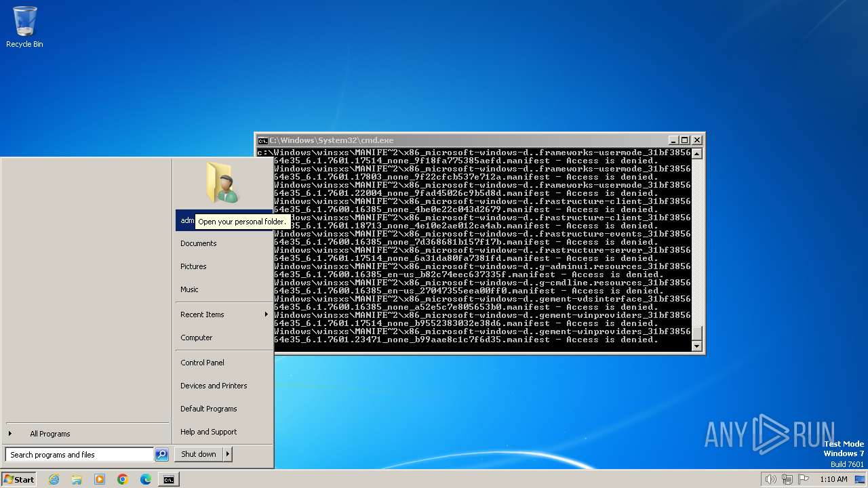The image size is (868, 488).
Task: Open Music from the Start menu
Action: click(x=224, y=289)
